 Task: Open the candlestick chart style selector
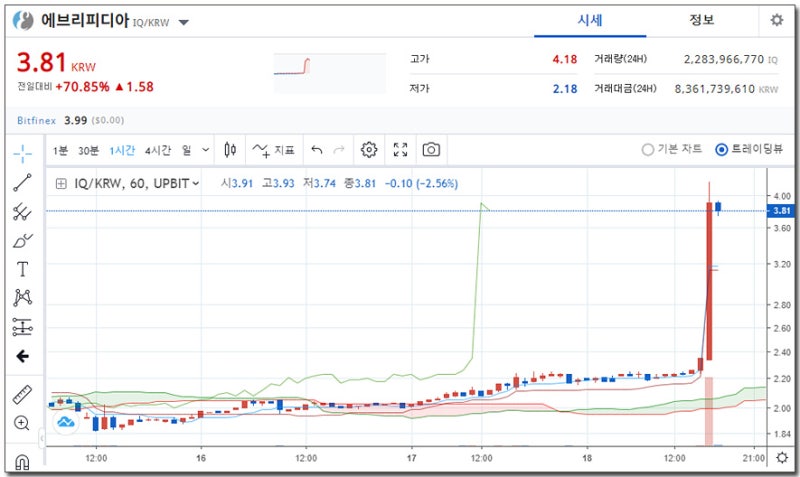tap(230, 150)
